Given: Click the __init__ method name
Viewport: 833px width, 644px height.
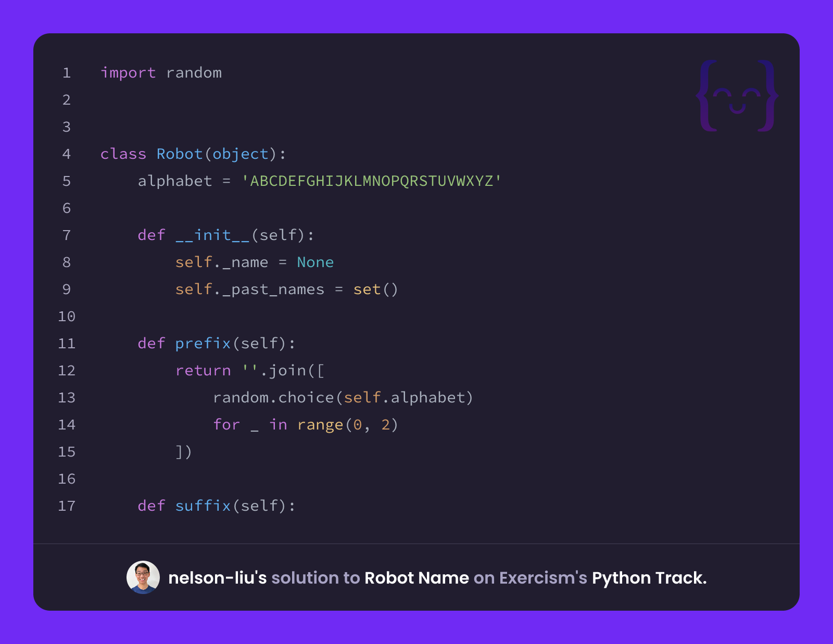Looking at the screenshot, I should [212, 235].
